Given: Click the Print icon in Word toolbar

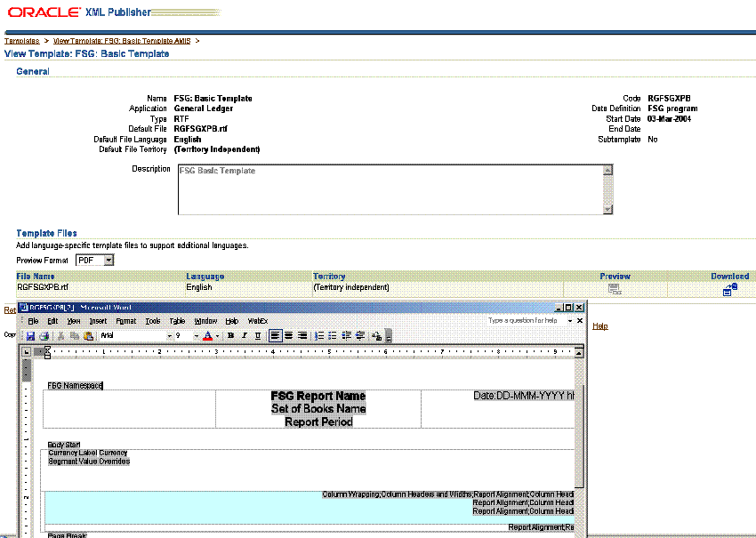Looking at the screenshot, I should coord(44,336).
